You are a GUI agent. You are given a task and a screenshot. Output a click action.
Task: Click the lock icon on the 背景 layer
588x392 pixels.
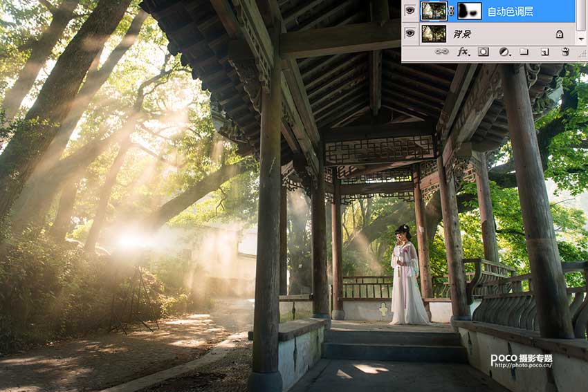click(x=559, y=34)
